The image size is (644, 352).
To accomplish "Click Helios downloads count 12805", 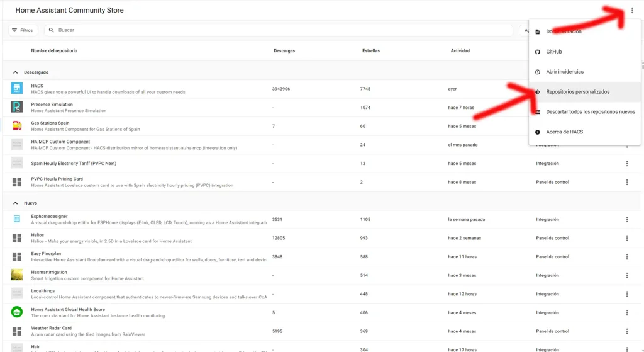I will pyautogui.click(x=279, y=238).
